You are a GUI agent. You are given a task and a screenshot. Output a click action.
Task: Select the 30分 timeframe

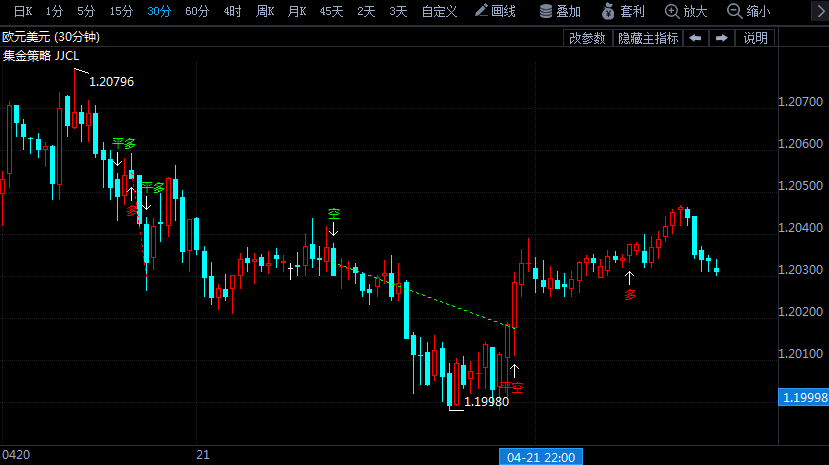click(x=159, y=11)
